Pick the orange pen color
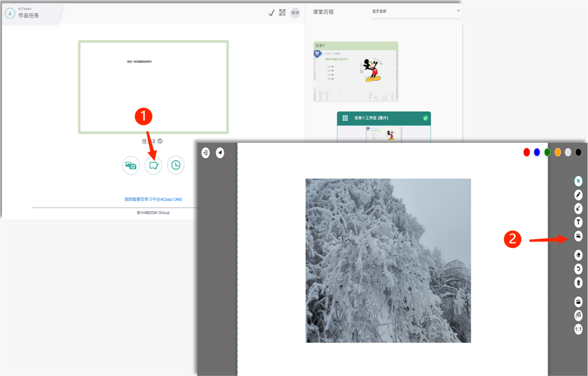The width and height of the screenshot is (588, 376). (558, 153)
